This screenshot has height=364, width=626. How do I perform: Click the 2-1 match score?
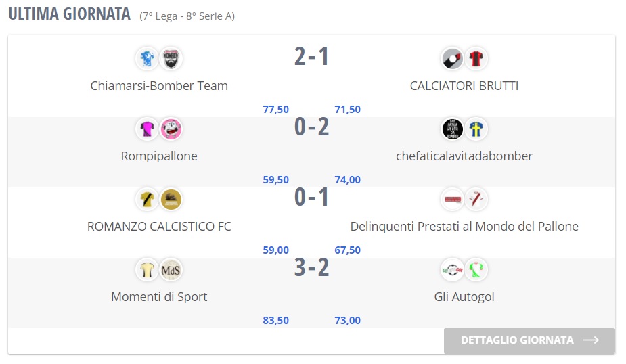(311, 57)
